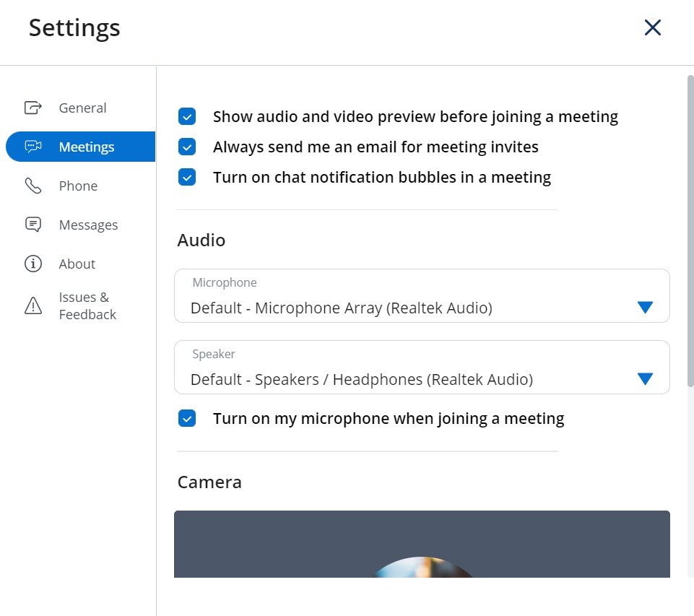
Task: Click 'Always send me an email' label text
Action: 376,147
